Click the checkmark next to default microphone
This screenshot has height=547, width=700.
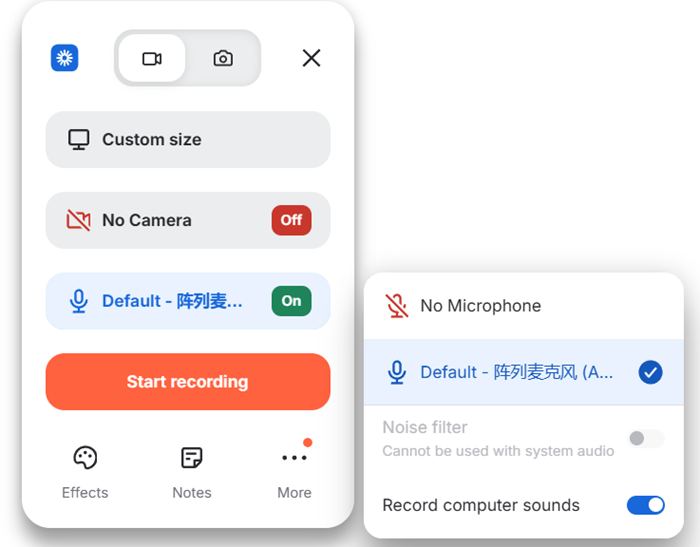point(650,372)
